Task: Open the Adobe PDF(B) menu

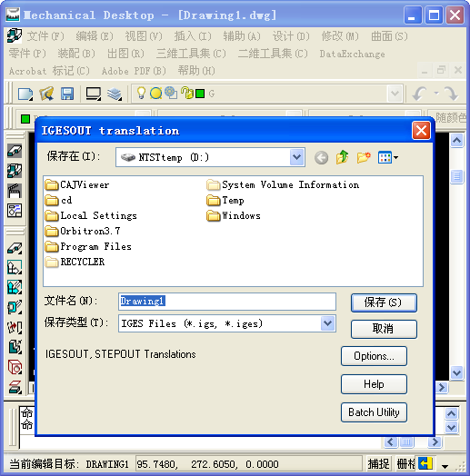Action: point(134,71)
